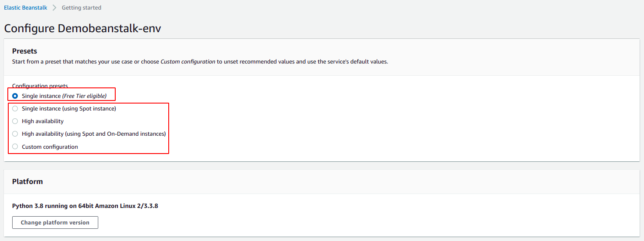The width and height of the screenshot is (644, 241).
Task: Click the Getting started breadcrumb item
Action: tap(81, 7)
